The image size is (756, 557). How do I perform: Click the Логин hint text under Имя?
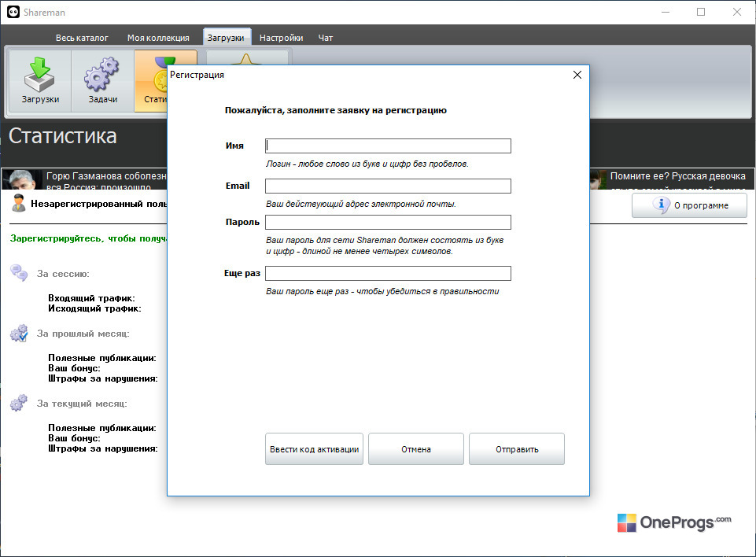click(367, 164)
